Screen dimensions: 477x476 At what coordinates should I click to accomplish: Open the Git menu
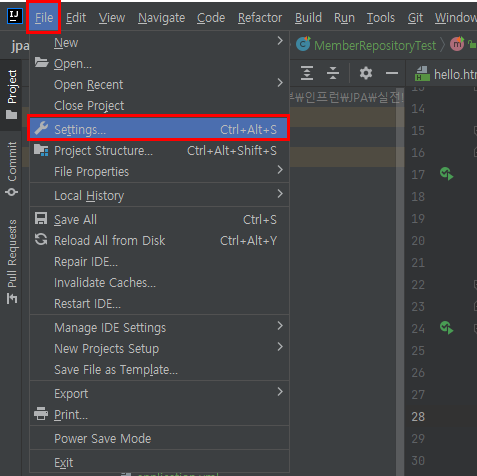415,18
